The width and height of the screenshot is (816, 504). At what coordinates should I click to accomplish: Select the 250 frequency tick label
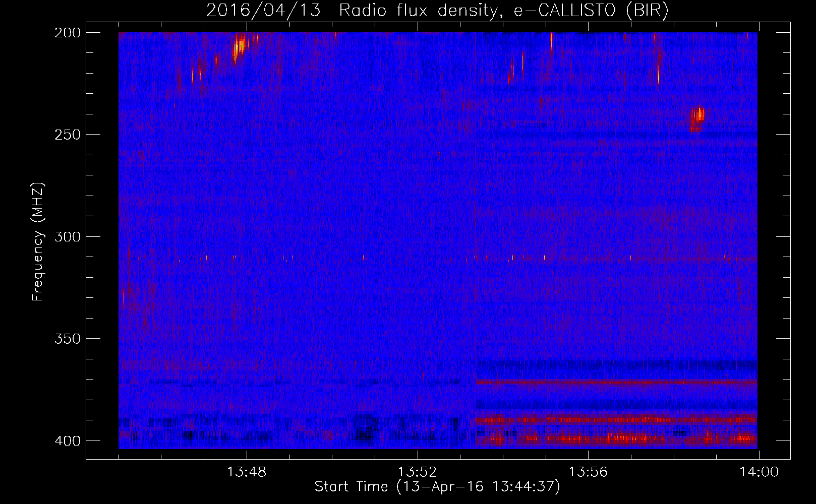point(67,135)
